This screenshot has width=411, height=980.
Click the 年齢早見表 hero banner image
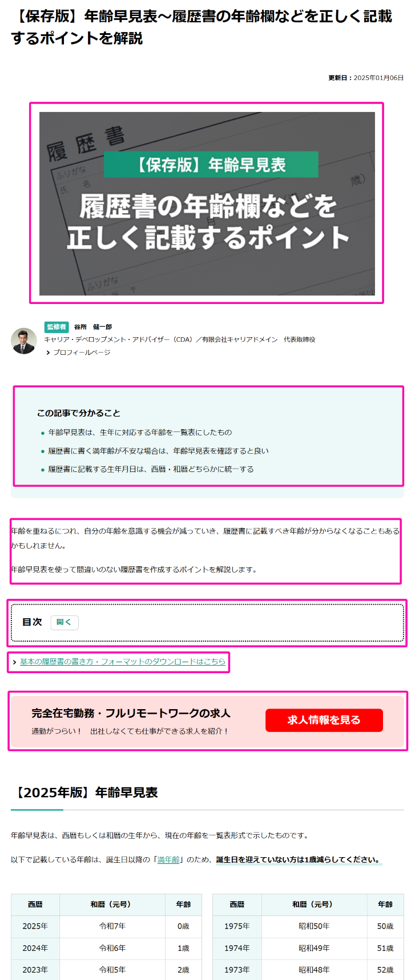tap(207, 203)
